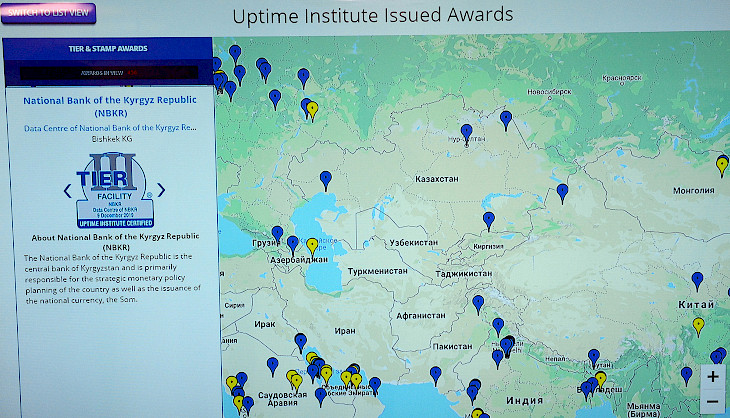Image resolution: width=730 pixels, height=418 pixels.
Task: Click the blue pin in Georgia
Action: click(277, 234)
